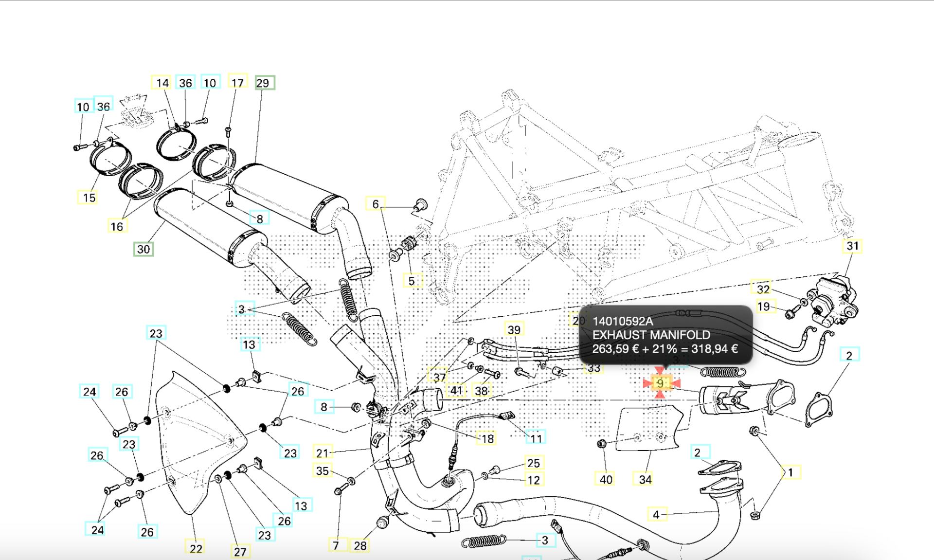Select part label 18 for the sensor
934x560 pixels.
coord(487,439)
